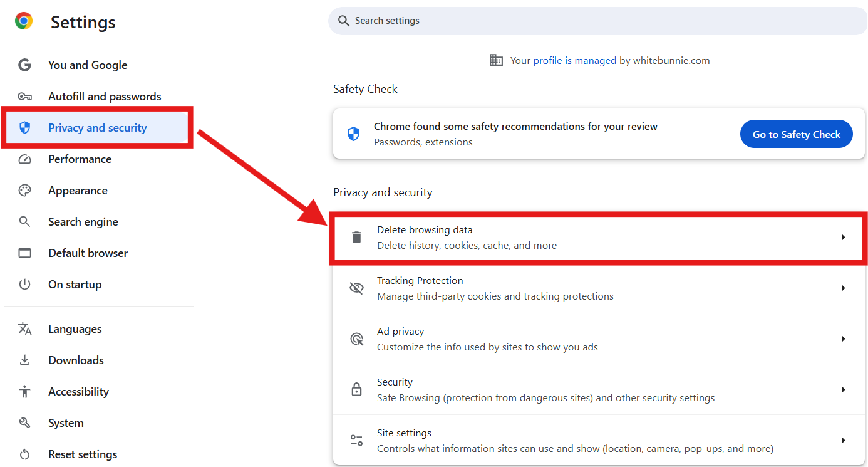Open the Ad privacy arrow
Viewport: 868px width, 467px height.
[x=843, y=339]
